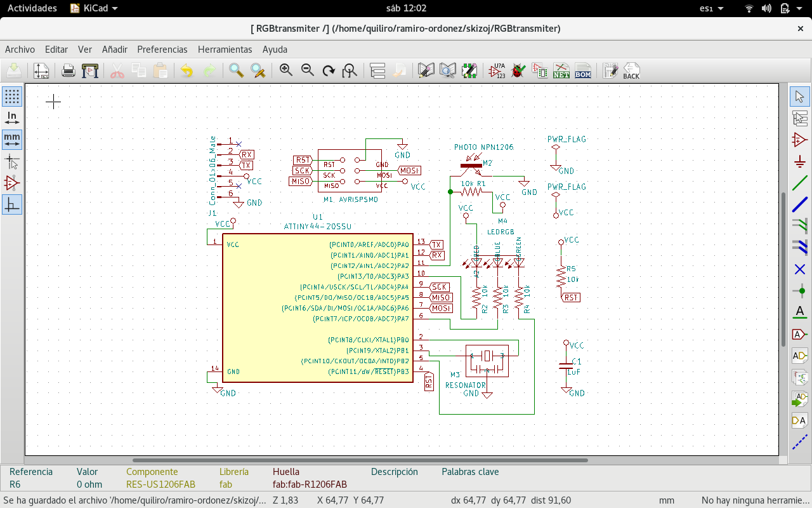Switch units to inches
Image resolution: width=812 pixels, height=508 pixels.
(x=12, y=118)
